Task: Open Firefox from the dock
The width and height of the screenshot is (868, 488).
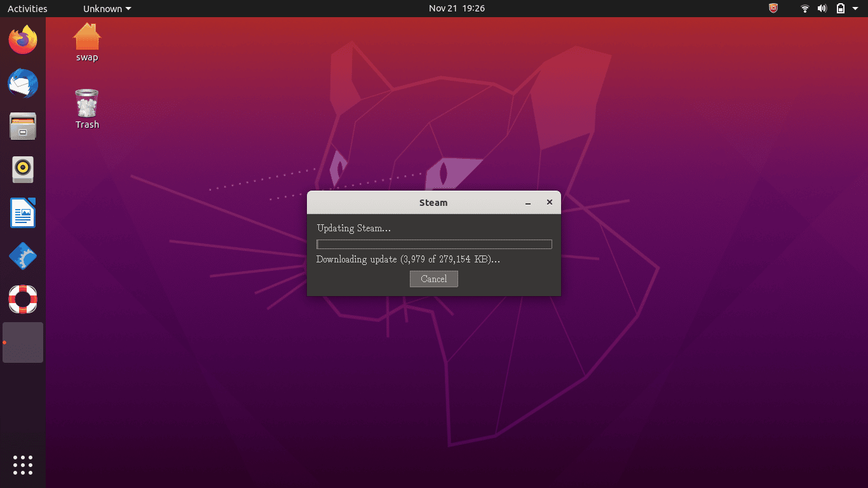Action: (23, 40)
